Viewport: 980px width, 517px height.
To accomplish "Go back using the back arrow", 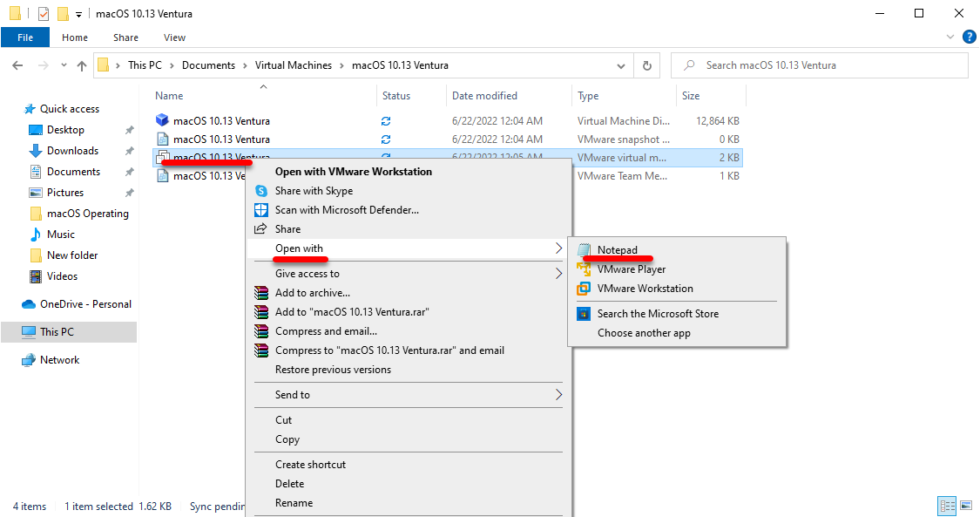I will 17,65.
